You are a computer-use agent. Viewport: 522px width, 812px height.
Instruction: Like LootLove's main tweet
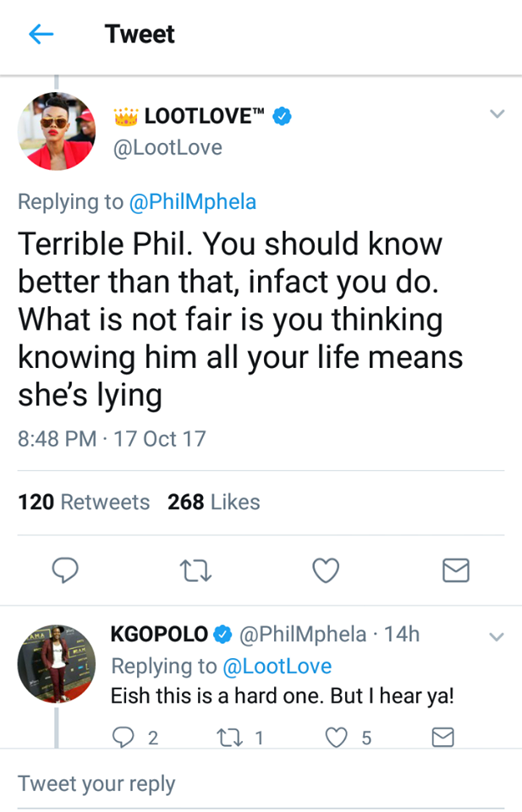[x=326, y=573]
